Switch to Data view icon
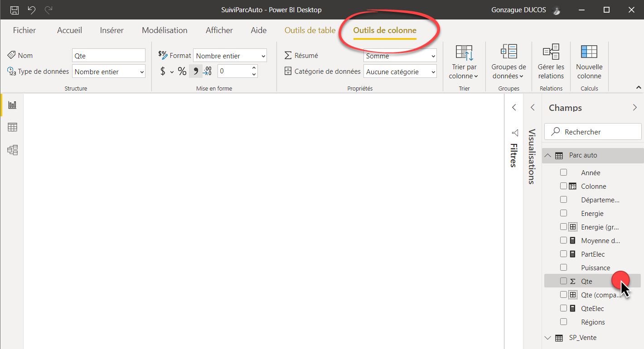 12,127
